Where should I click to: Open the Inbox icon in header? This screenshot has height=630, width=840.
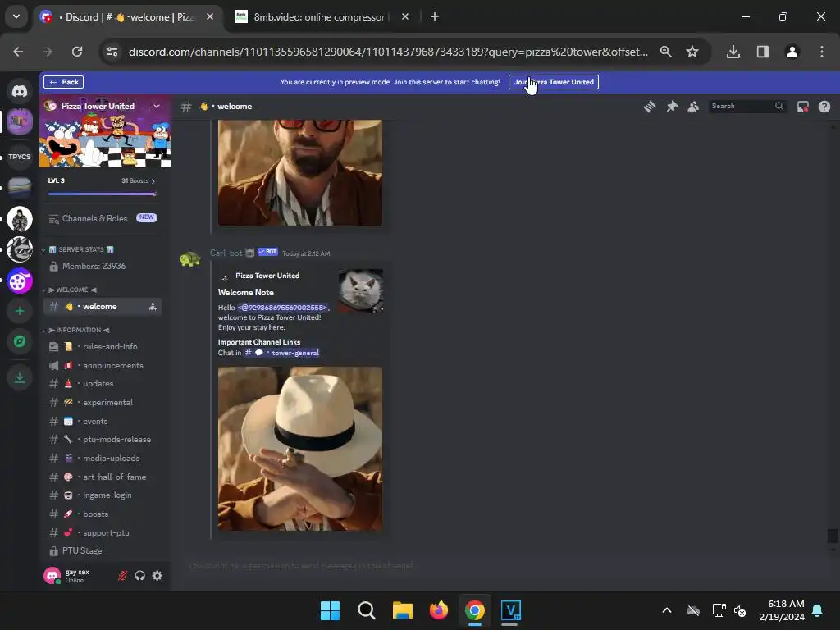pyautogui.click(x=802, y=107)
